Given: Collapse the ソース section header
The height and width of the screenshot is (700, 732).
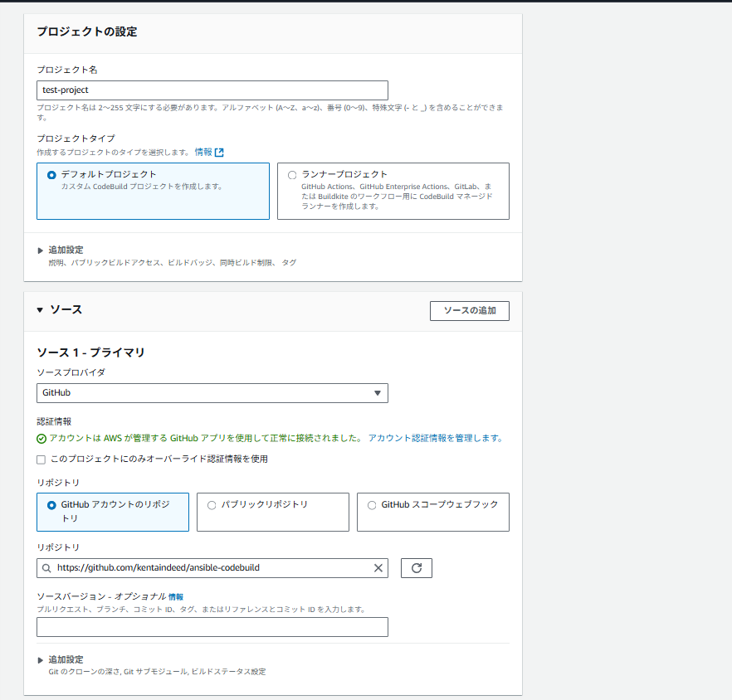Looking at the screenshot, I should click(x=41, y=310).
